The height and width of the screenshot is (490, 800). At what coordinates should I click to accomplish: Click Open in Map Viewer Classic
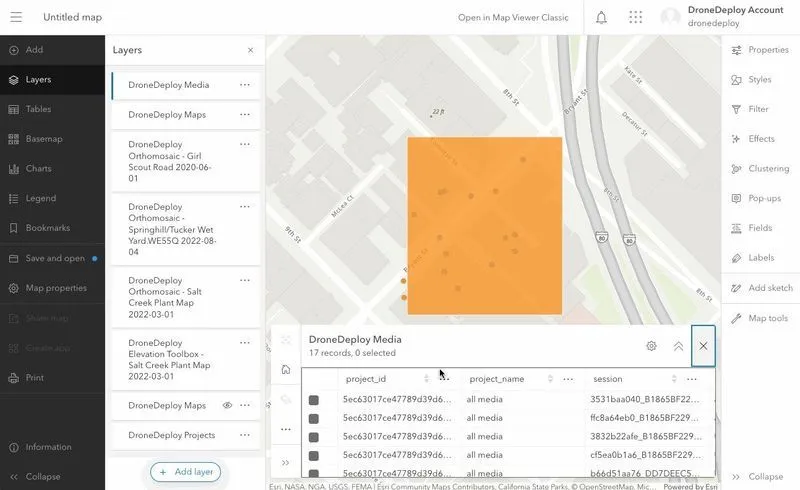click(x=513, y=17)
